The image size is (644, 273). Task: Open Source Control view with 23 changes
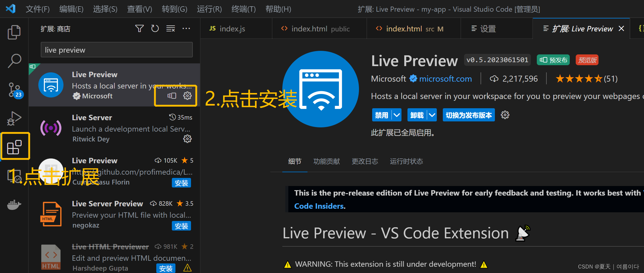click(15, 90)
